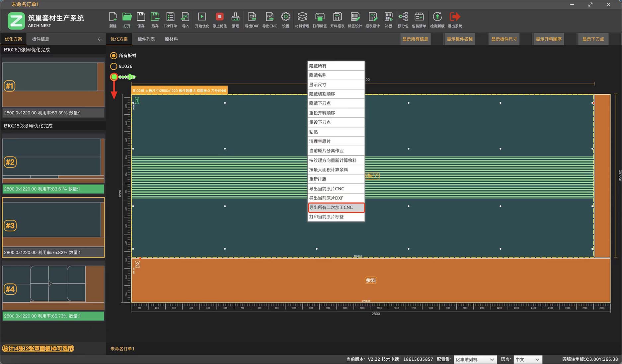Click the 补板 toolbar icon
Viewport: 622px width, 364px height.
click(x=388, y=20)
